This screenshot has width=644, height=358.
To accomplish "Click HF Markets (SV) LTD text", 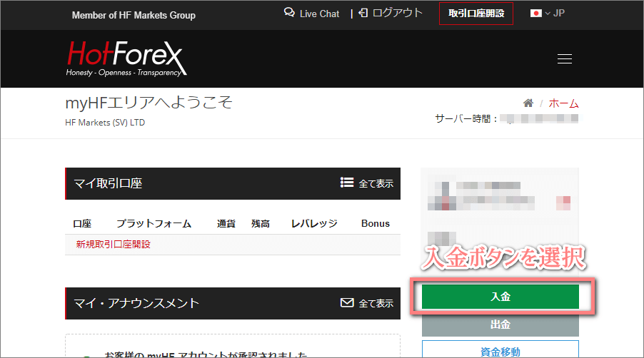I will coord(105,123).
